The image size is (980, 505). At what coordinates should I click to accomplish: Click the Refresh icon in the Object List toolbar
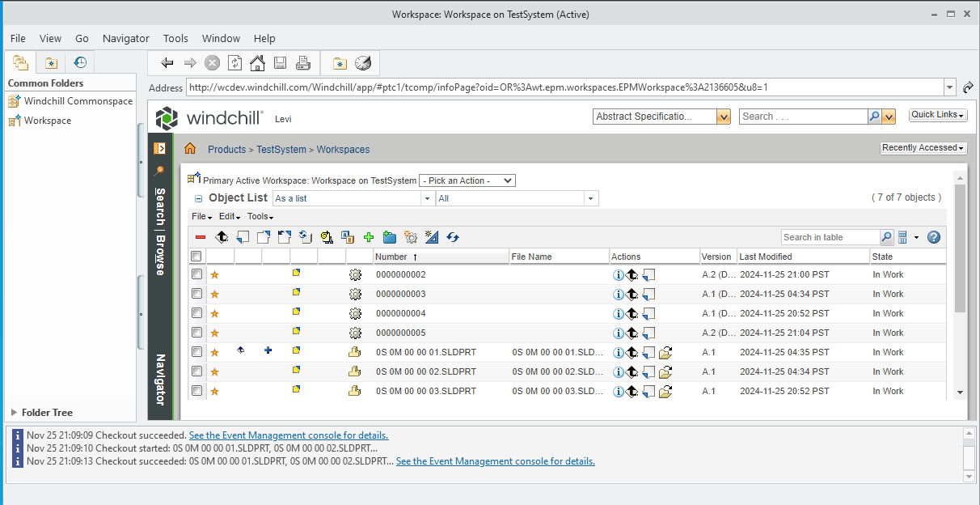click(452, 236)
